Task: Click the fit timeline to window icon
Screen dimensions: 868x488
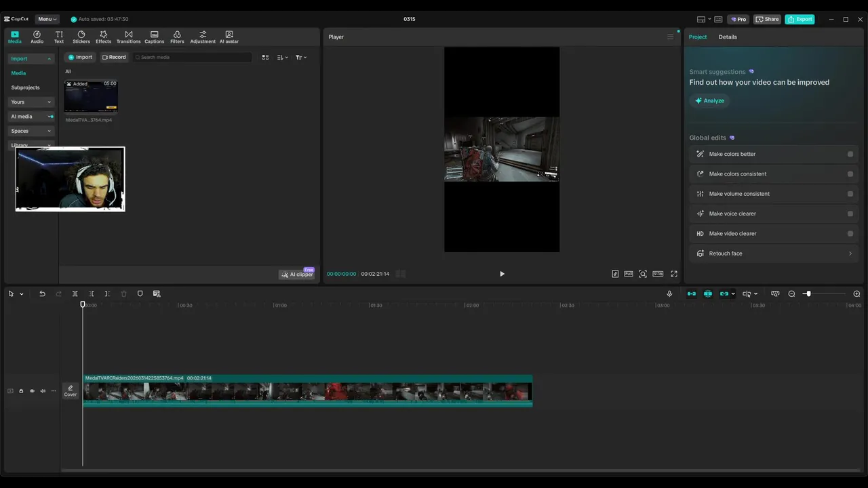Action: pos(775,293)
